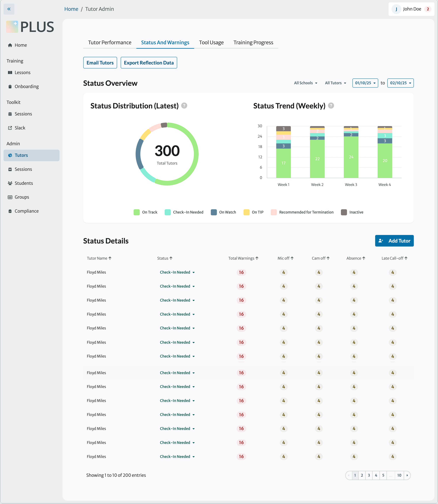Toggle Inactive legend item in chart
Viewport: 438px width, 504px height.
point(352,212)
